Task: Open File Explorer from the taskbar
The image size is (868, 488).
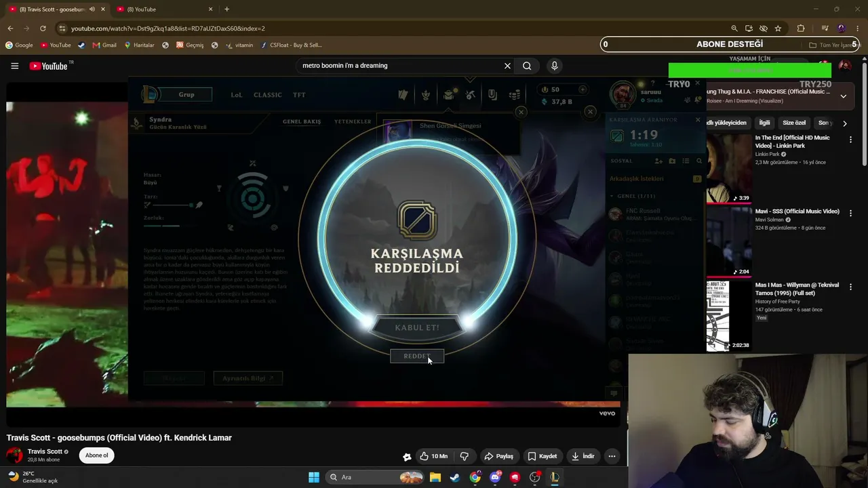Action: tap(435, 477)
